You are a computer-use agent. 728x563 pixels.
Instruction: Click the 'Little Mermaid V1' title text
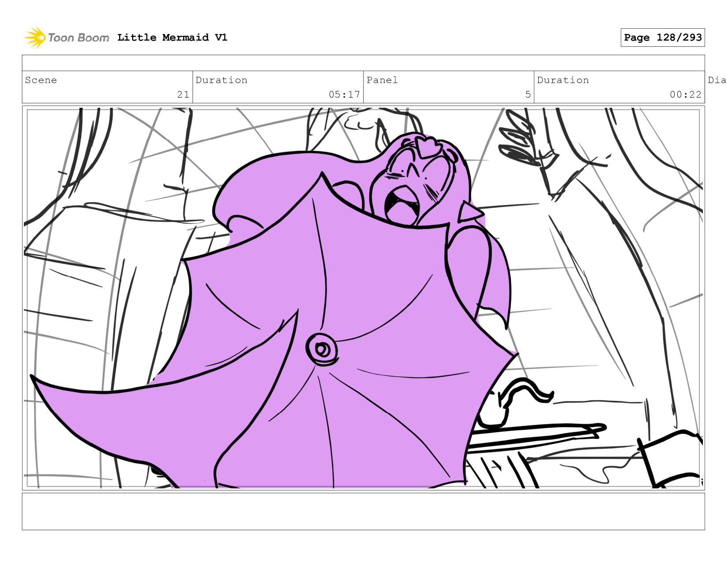pyautogui.click(x=172, y=38)
